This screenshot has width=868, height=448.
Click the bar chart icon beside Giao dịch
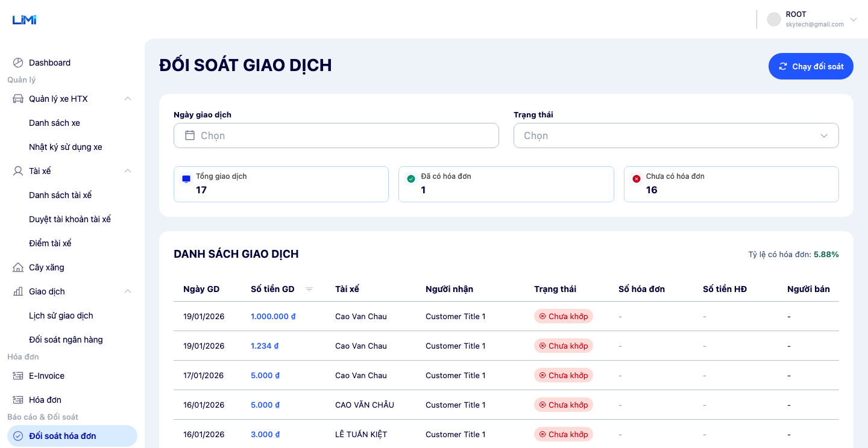(x=18, y=291)
